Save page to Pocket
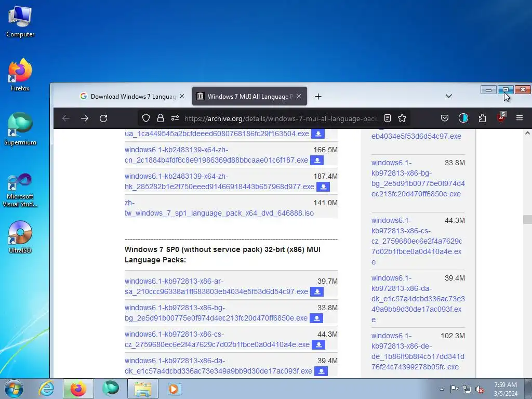 pos(445,118)
